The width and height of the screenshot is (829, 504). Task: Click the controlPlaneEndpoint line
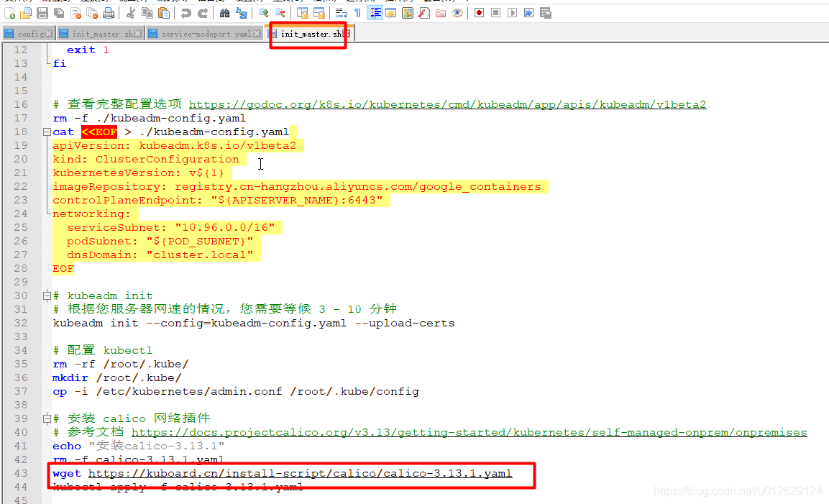click(217, 201)
